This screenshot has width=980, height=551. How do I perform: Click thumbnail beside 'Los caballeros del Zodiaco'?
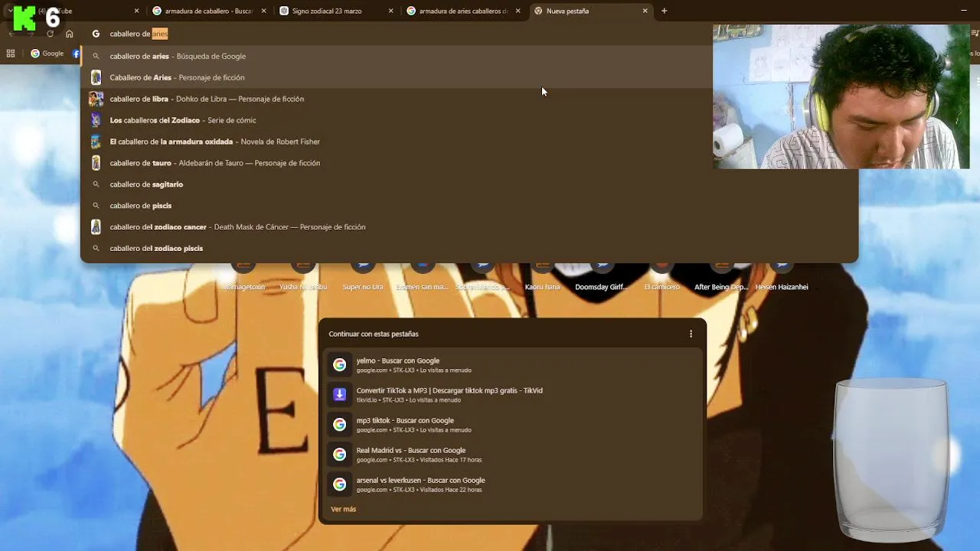(x=96, y=120)
